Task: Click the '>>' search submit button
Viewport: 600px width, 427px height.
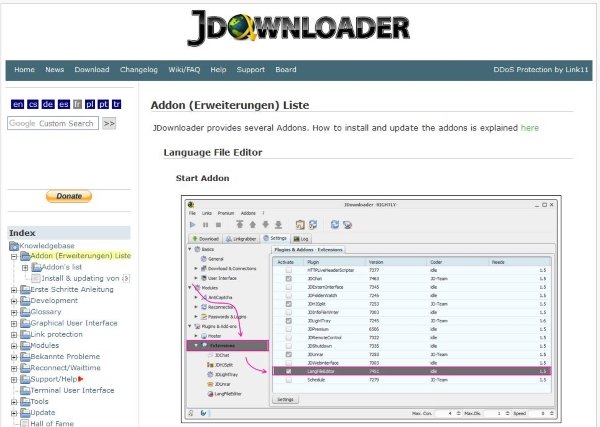Action: coord(109,124)
